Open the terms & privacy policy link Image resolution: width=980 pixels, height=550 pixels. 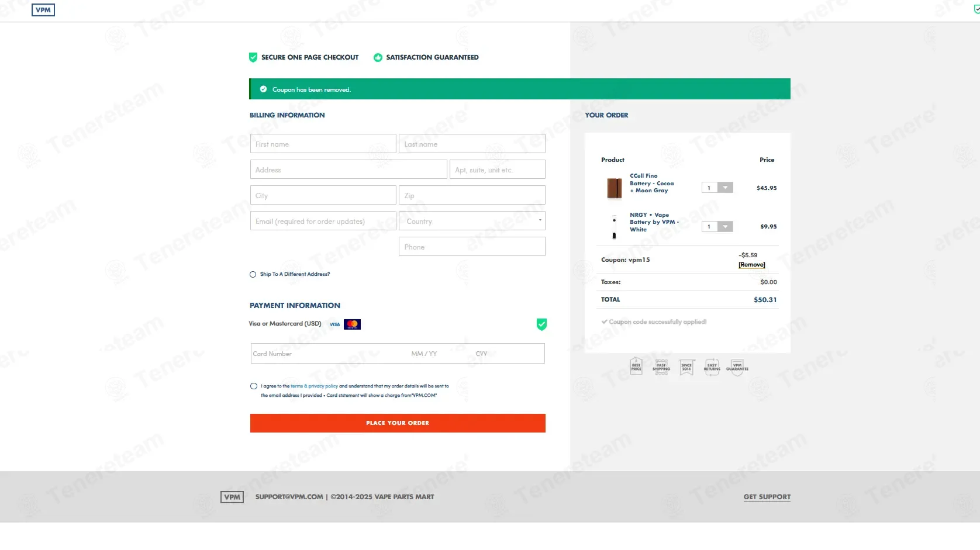pyautogui.click(x=314, y=386)
